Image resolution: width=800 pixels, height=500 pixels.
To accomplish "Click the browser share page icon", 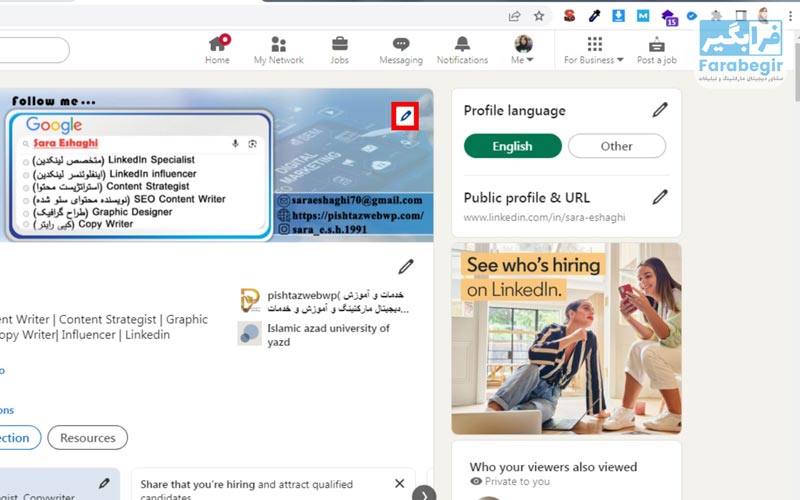I will pyautogui.click(x=514, y=16).
